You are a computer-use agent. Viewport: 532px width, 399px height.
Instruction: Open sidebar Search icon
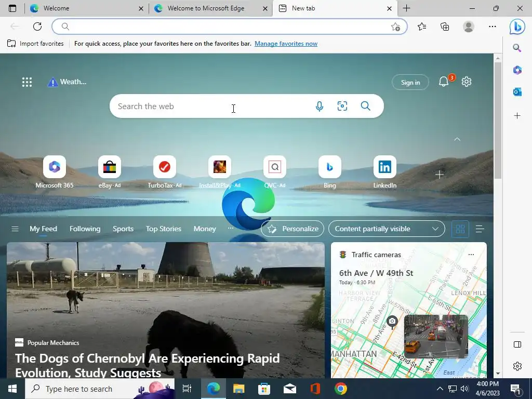[x=517, y=48]
